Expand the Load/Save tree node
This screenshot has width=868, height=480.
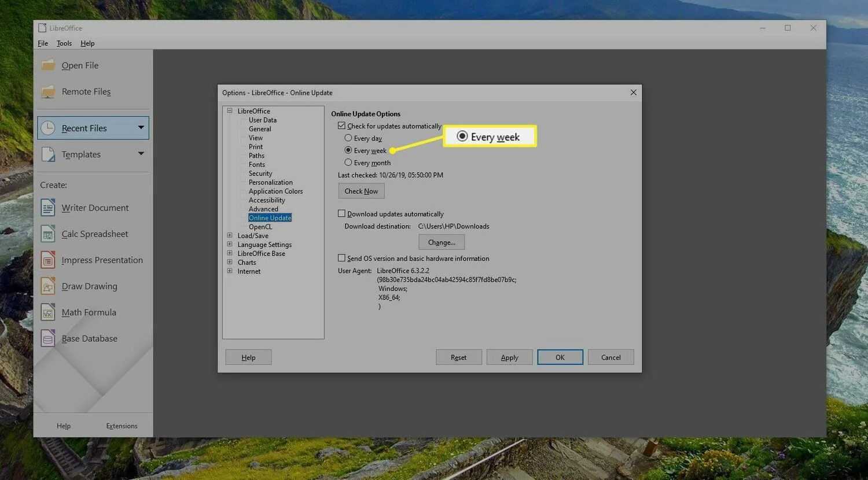tap(230, 235)
